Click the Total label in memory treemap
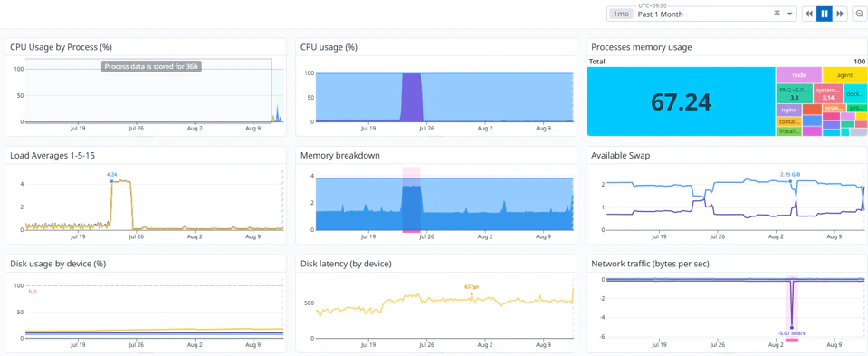 597,61
